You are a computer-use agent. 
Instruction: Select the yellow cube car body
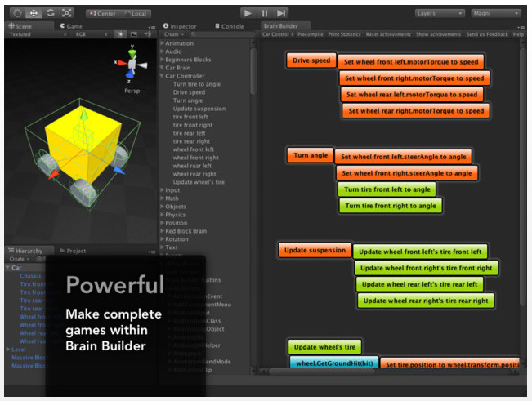[83, 144]
